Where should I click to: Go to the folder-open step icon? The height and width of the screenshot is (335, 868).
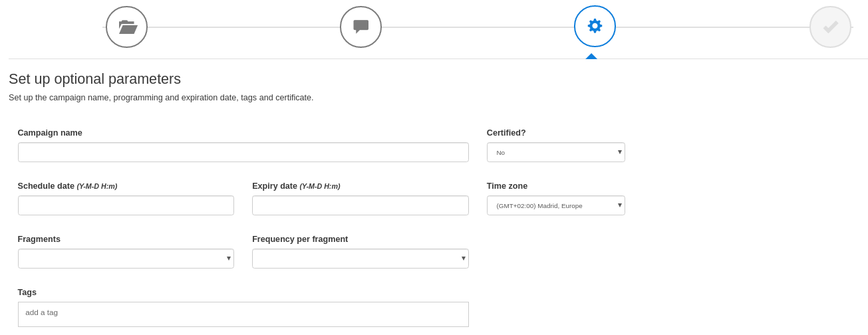coord(126,27)
